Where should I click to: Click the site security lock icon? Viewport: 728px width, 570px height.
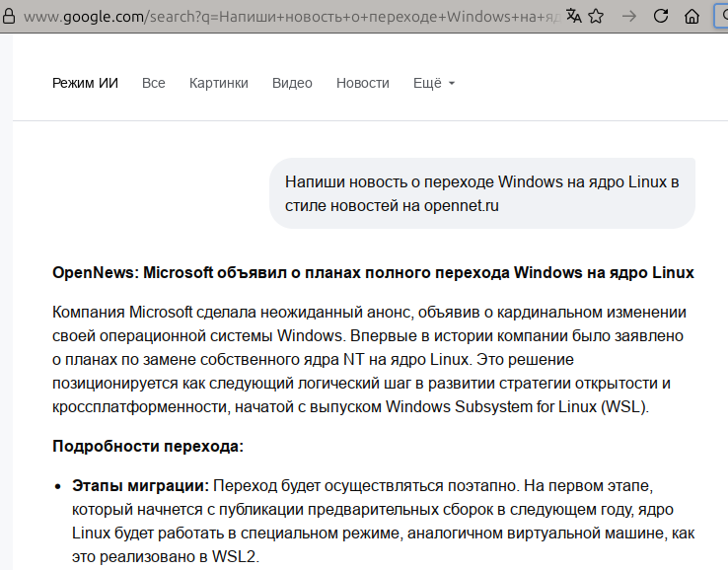tap(9, 17)
